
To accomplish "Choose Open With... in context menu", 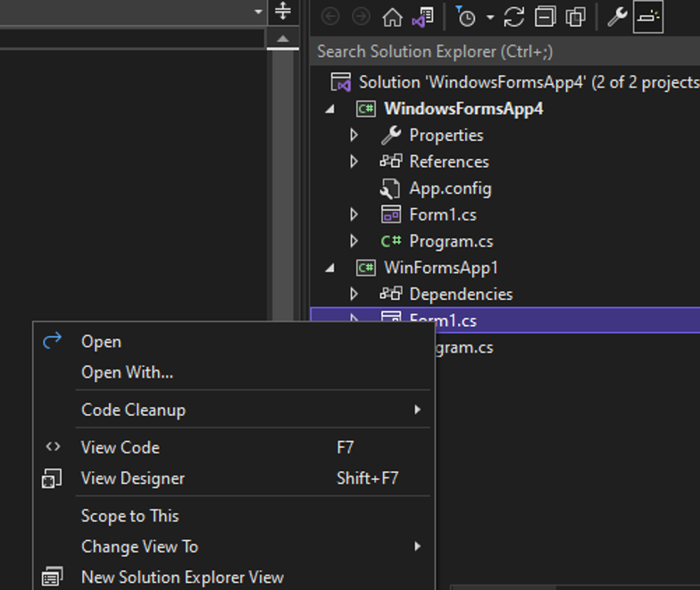I will point(234,372).
